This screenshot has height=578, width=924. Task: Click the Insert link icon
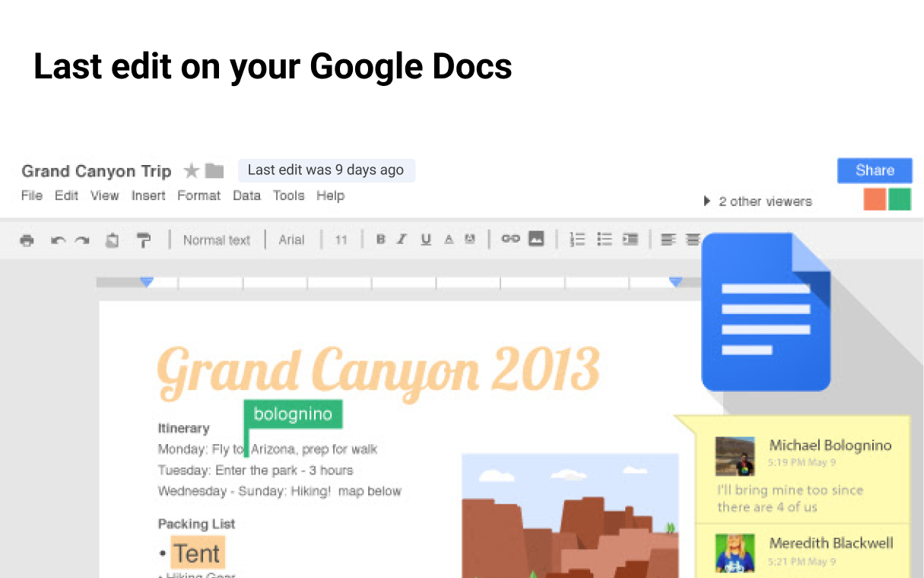pos(510,239)
